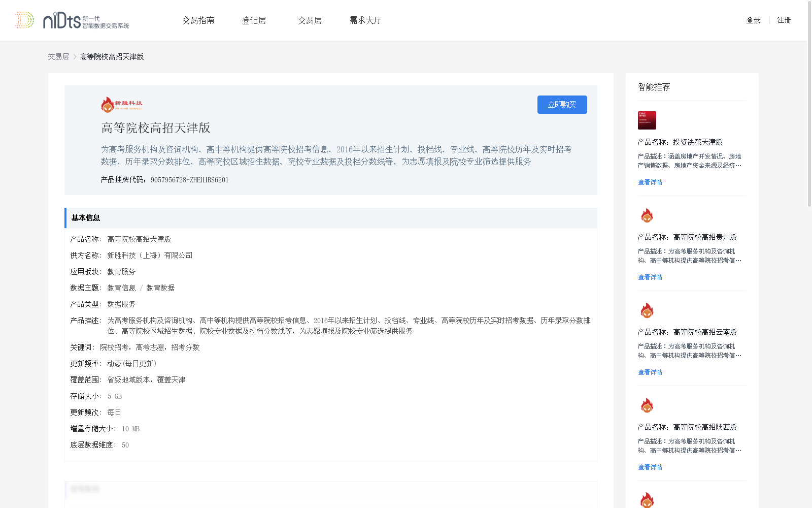Screen dimensions: 812x508
Task: Click coverage value 省级地域版本，覆盖天津
Action: tap(146, 380)
